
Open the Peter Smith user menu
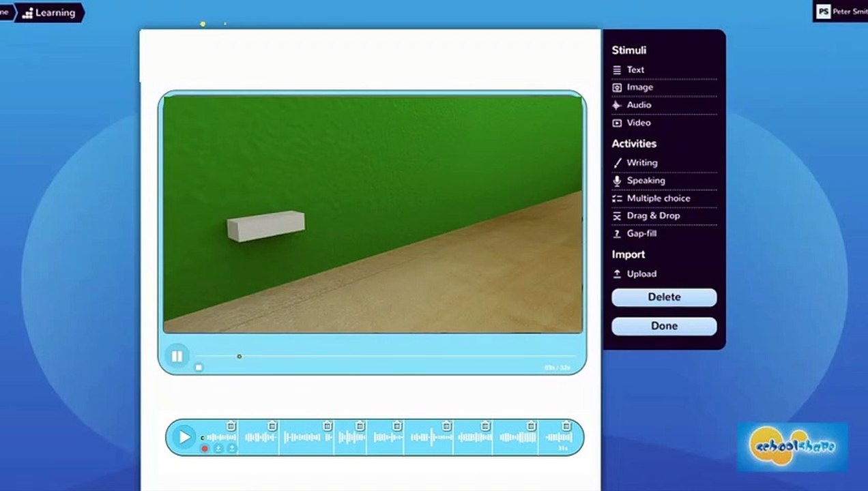pos(840,12)
